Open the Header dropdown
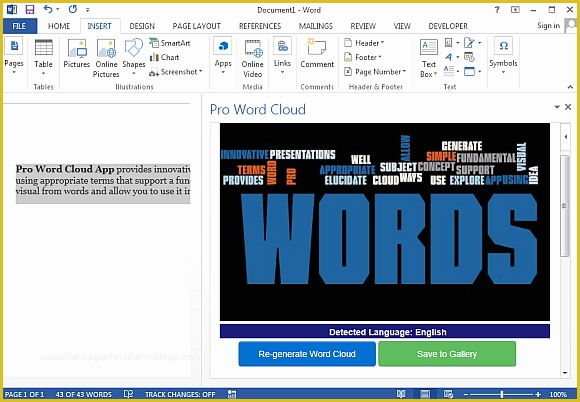Image resolution: width=580 pixels, height=402 pixels. click(x=364, y=43)
